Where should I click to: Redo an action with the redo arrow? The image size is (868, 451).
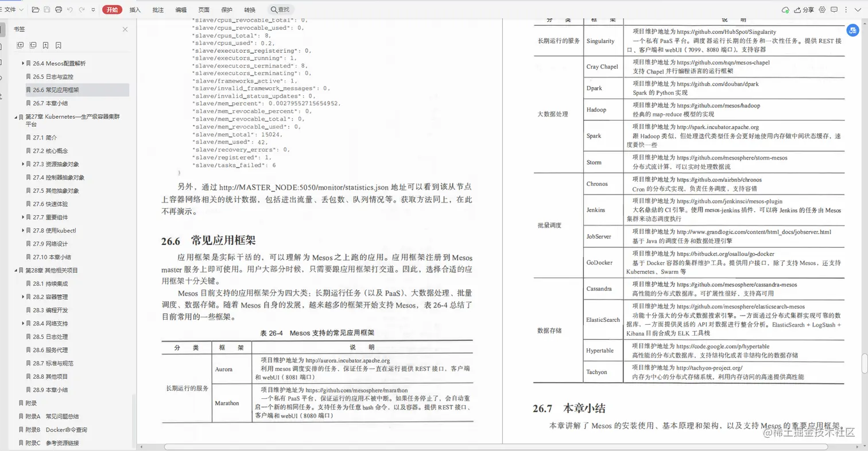82,9
